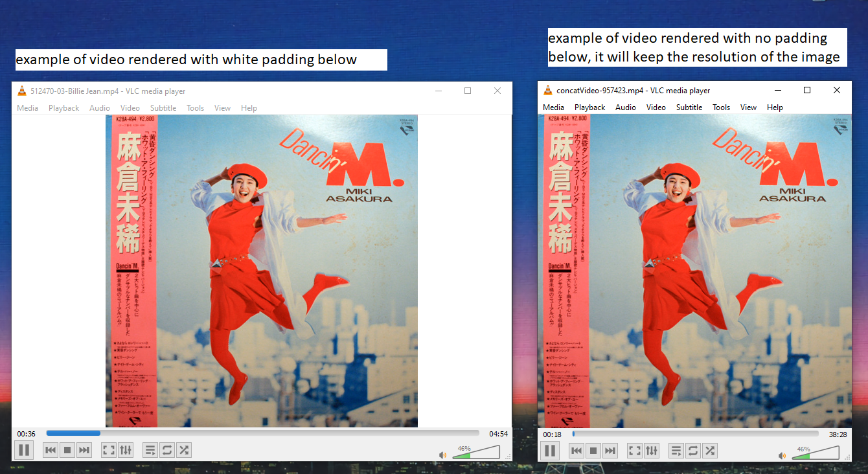Click VLC cone icon in Billie Jean title bar
This screenshot has width=868, height=474.
click(22, 91)
